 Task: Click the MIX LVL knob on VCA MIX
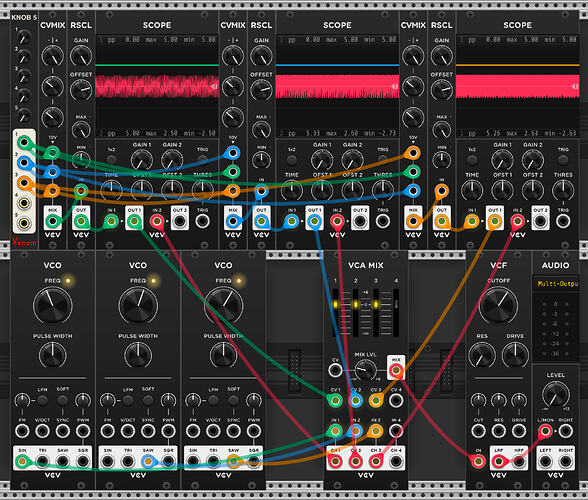coord(366,370)
